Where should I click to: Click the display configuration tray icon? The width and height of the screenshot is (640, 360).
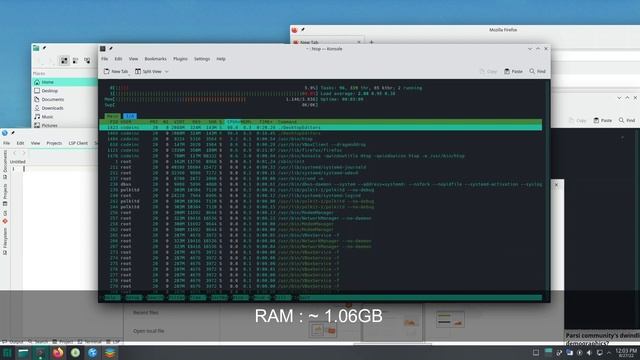(600, 353)
